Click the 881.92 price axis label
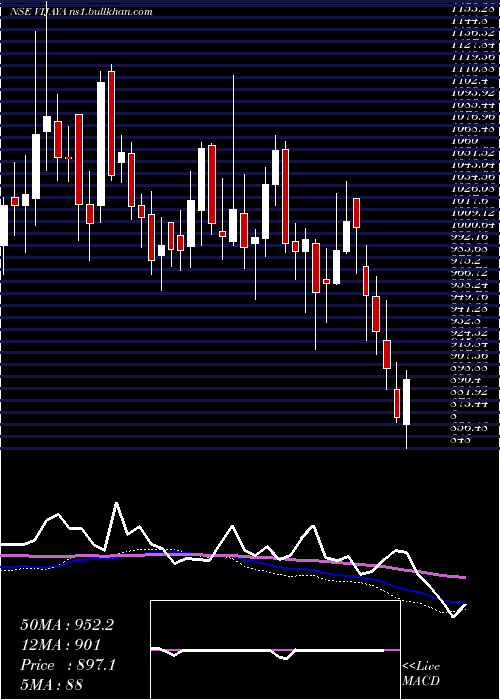The image size is (500, 700). pos(471,392)
